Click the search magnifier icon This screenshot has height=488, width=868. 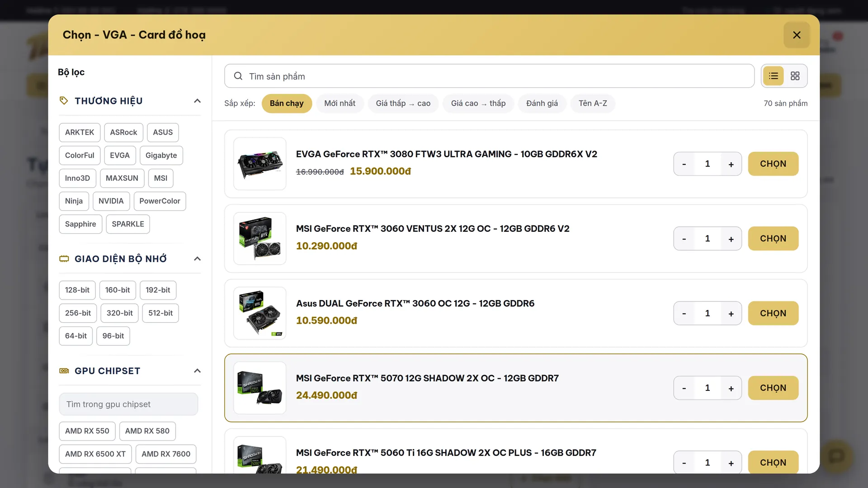tap(238, 76)
